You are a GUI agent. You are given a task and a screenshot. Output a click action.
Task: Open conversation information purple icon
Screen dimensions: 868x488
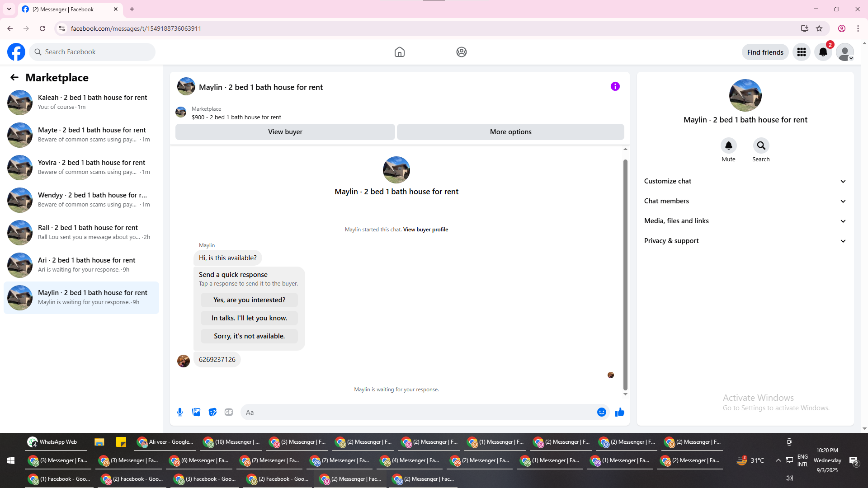click(x=615, y=86)
